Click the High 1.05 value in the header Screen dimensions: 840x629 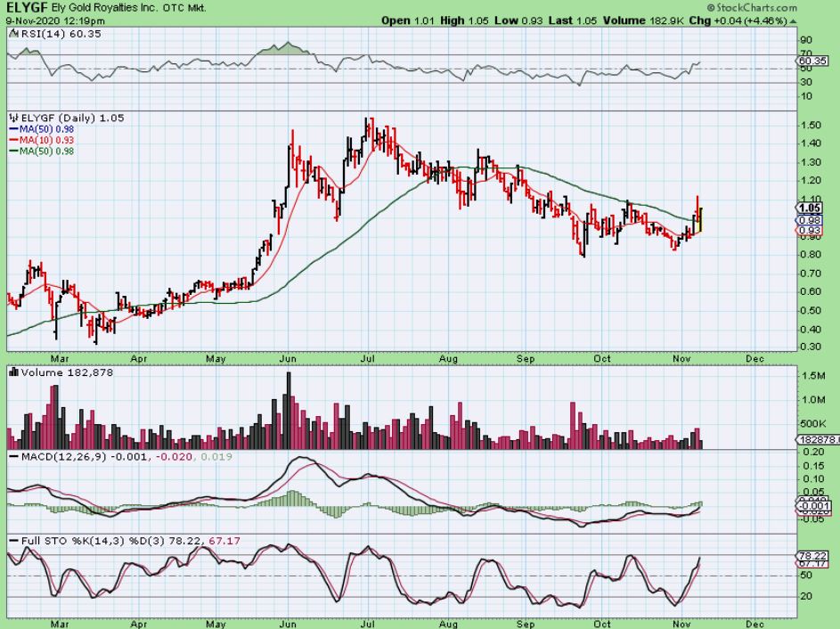click(x=464, y=20)
